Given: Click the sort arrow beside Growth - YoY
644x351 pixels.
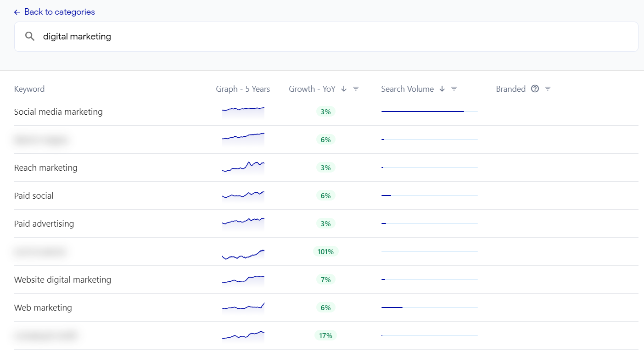Looking at the screenshot, I should pos(344,89).
